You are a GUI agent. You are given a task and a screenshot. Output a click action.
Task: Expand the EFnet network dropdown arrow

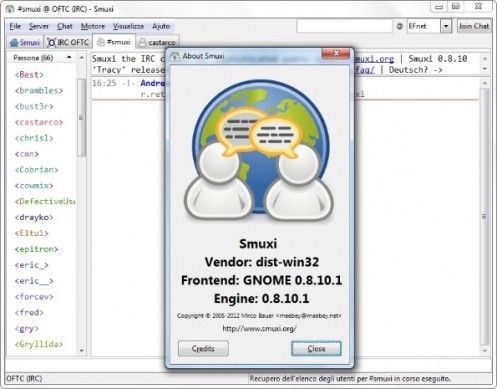click(x=446, y=26)
